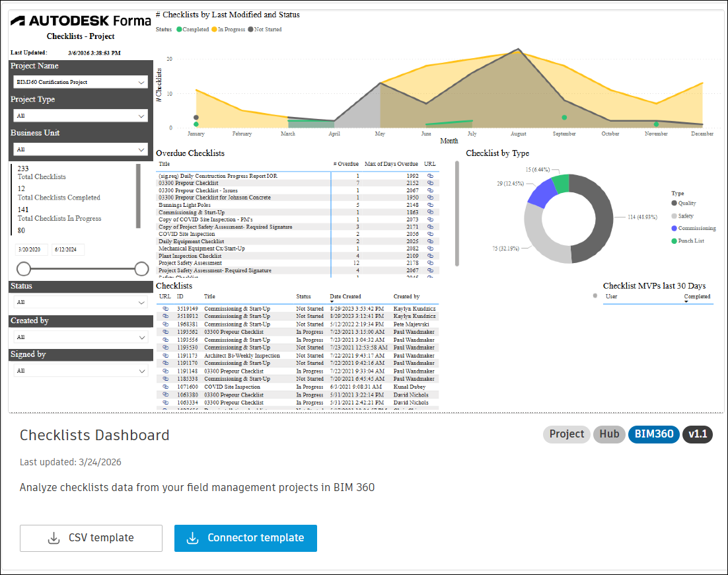This screenshot has height=575, width=728.
Task: Click the BIM360 tag
Action: (654, 434)
